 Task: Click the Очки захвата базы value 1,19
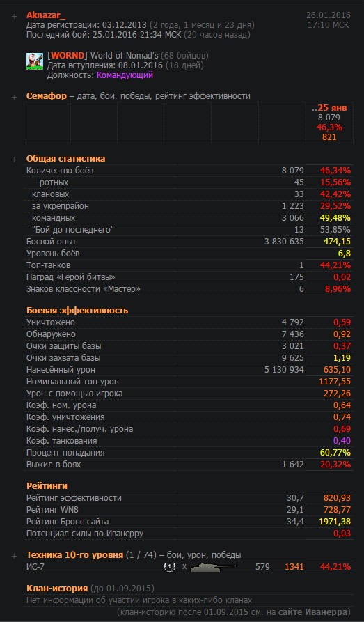(342, 358)
